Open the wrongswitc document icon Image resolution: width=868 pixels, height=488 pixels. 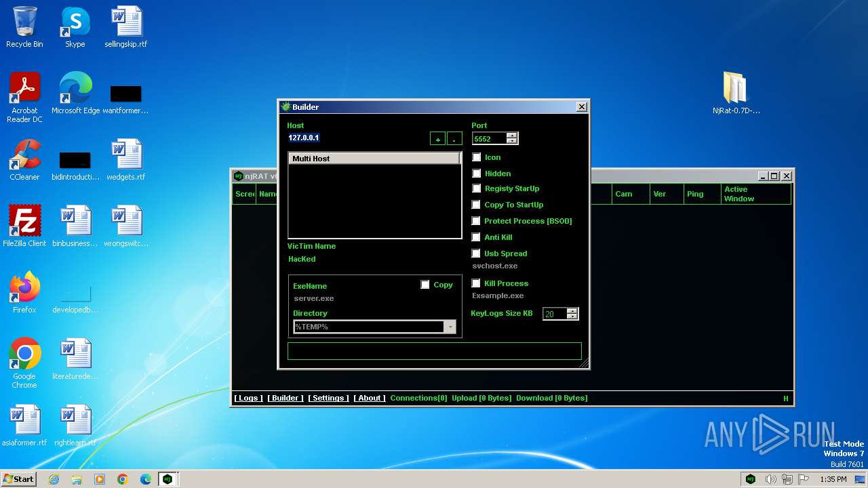point(126,226)
